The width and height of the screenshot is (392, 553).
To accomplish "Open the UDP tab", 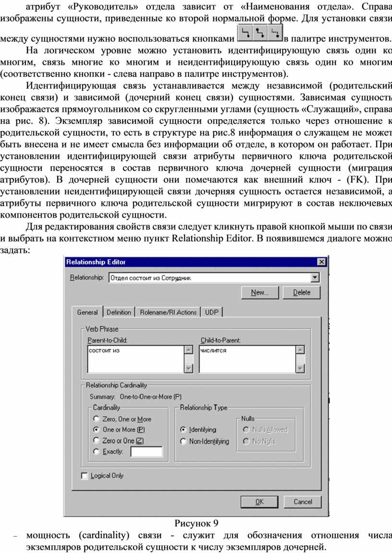I will click(211, 312).
